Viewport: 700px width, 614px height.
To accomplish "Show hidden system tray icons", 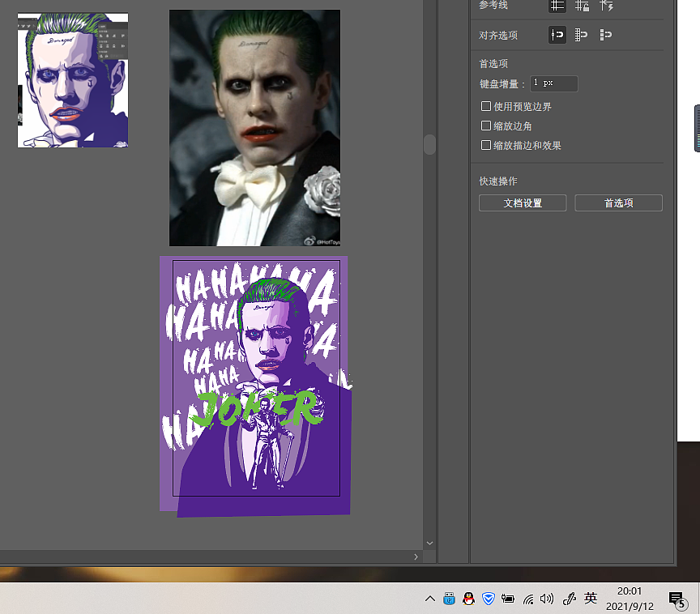I will [430, 599].
